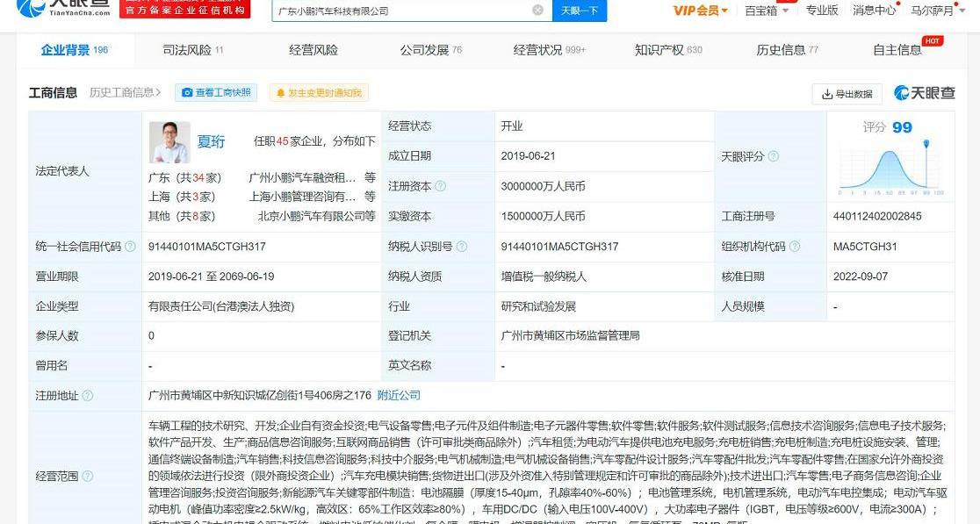
Task: Clear the search box with the X icon
Action: click(537, 10)
